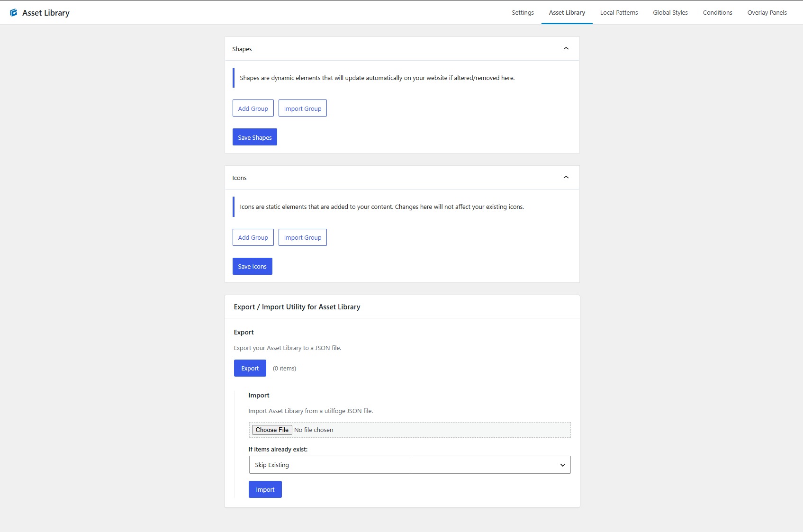This screenshot has width=803, height=532.
Task: Click the 'Import Asset Library from a utilfoge JSON file.' text
Action: click(311, 411)
